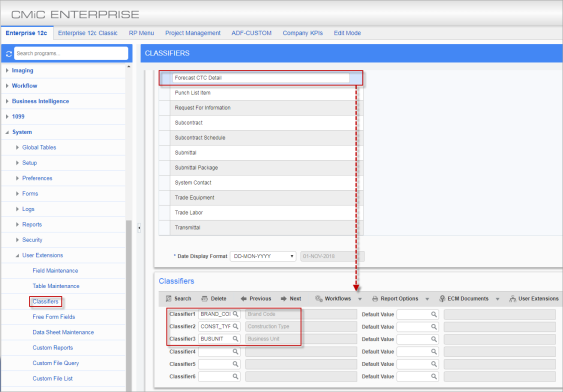Open the lookup icon for Classifier3
This screenshot has width=563, height=392.
pos(236,339)
